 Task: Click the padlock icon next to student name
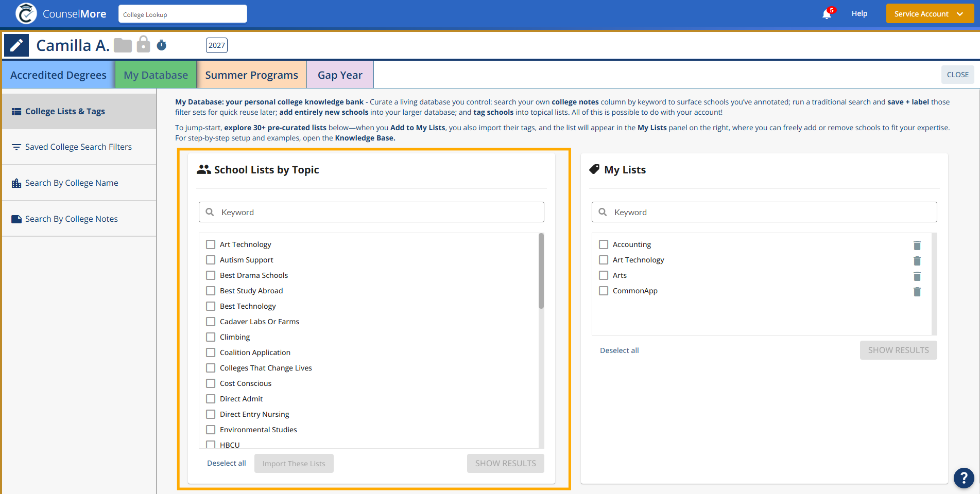click(x=144, y=44)
